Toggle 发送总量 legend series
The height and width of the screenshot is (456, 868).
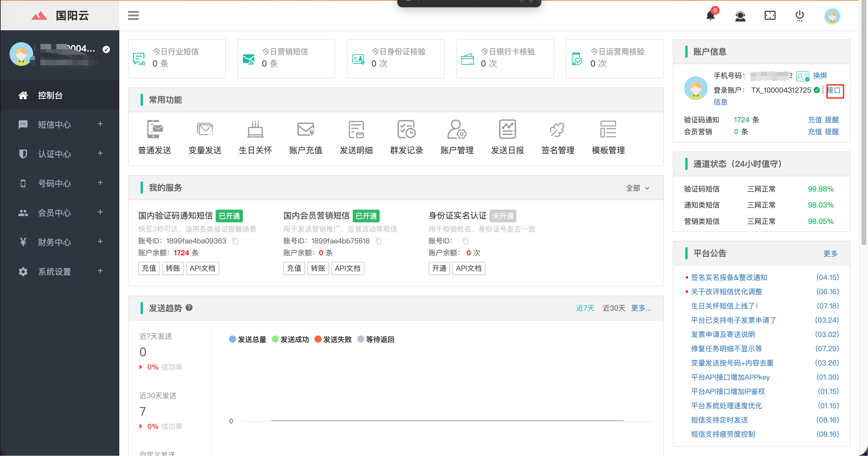[247, 339]
